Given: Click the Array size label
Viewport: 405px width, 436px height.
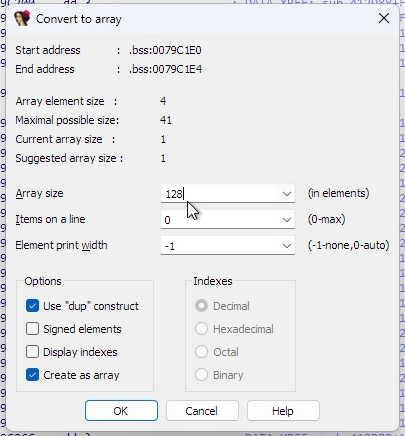Looking at the screenshot, I should (39, 193).
